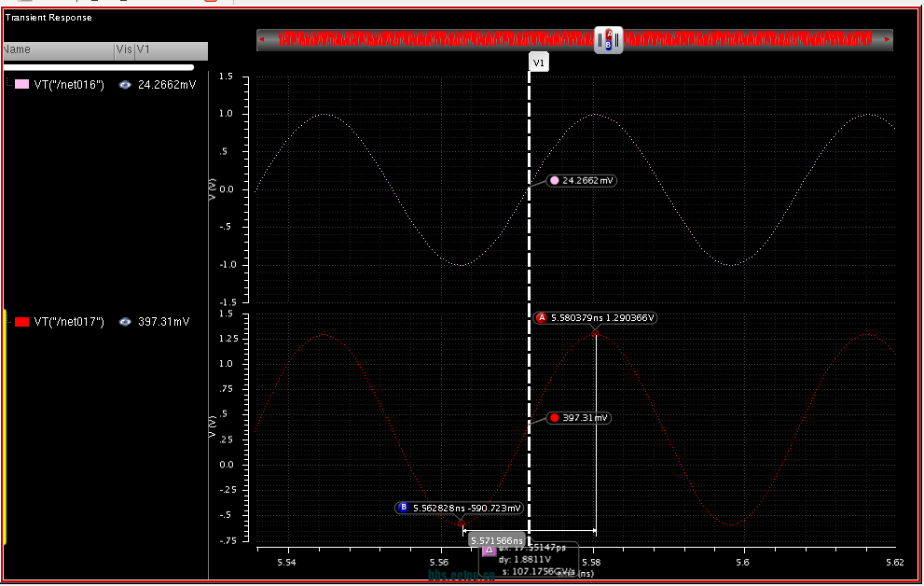Screen dimensions: 924x586
Task: Click the delta marker icon
Action: (x=490, y=551)
